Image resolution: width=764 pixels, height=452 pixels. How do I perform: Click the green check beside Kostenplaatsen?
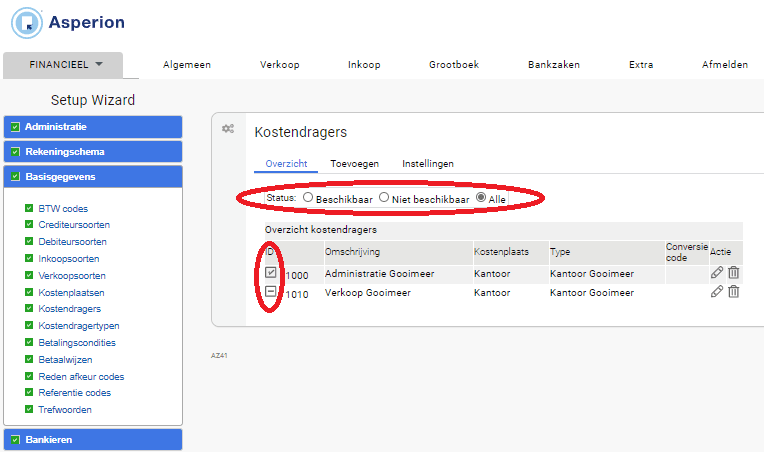(29, 292)
